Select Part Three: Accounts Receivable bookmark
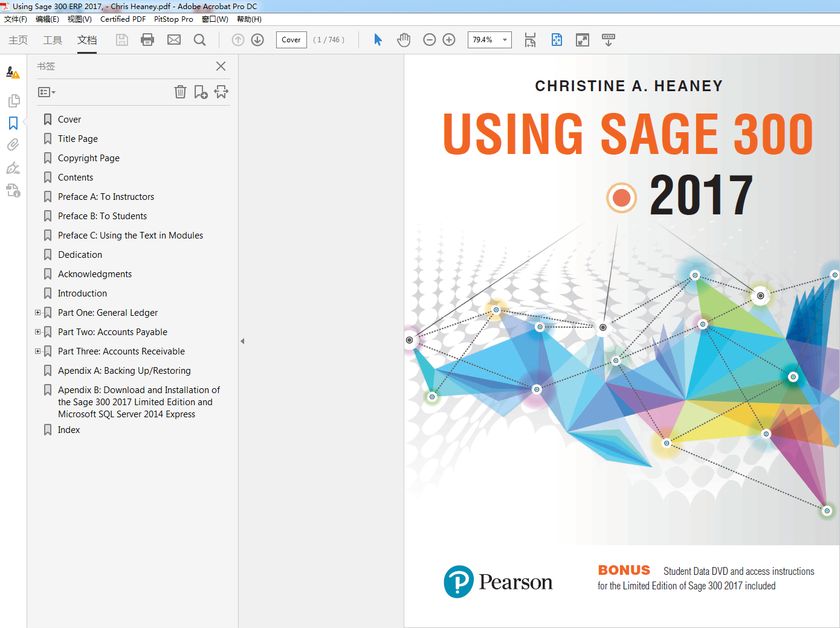 pyautogui.click(x=121, y=351)
